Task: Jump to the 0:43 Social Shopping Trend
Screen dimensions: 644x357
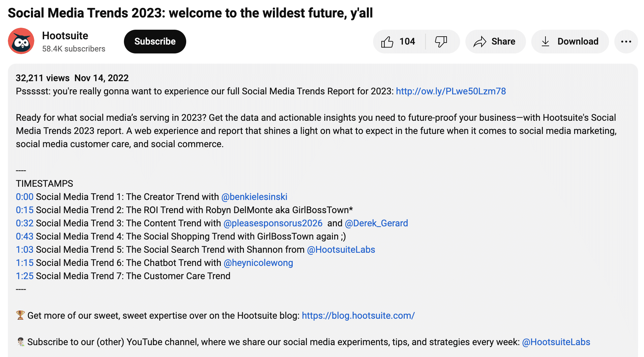Action: 24,236
